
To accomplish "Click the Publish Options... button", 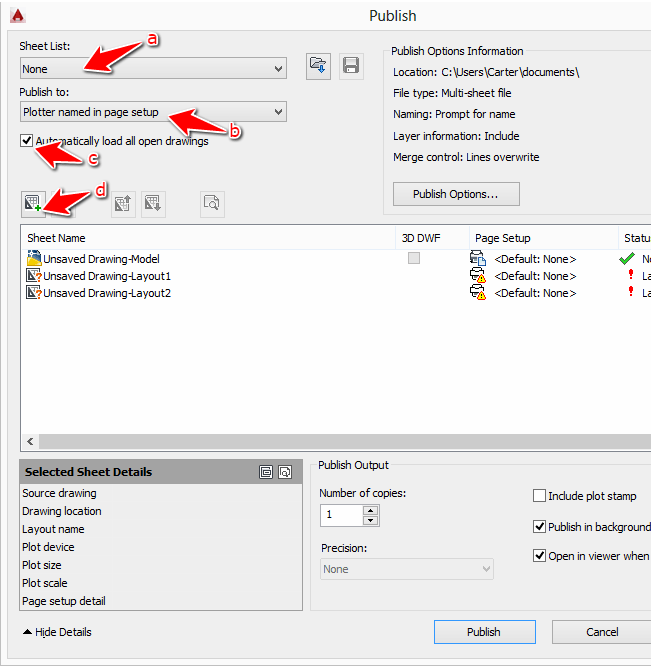I will (x=456, y=194).
